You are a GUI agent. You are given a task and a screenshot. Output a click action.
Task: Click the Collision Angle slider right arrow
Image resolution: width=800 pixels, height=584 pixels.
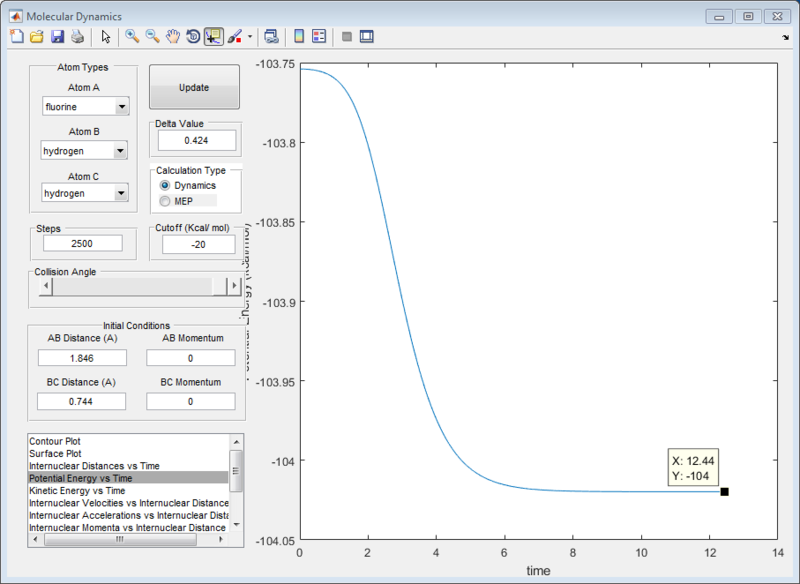coord(234,286)
